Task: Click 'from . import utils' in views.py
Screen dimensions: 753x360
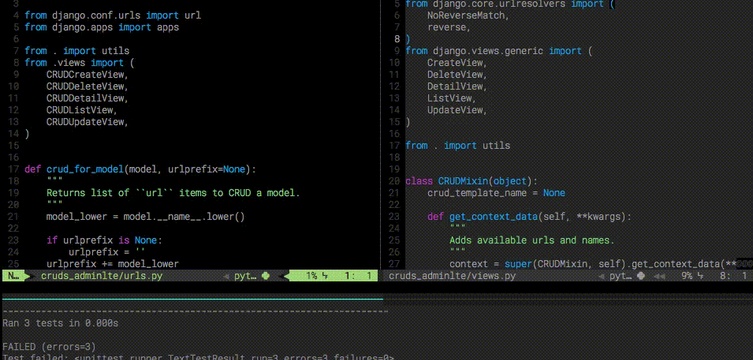Action: 458,145
